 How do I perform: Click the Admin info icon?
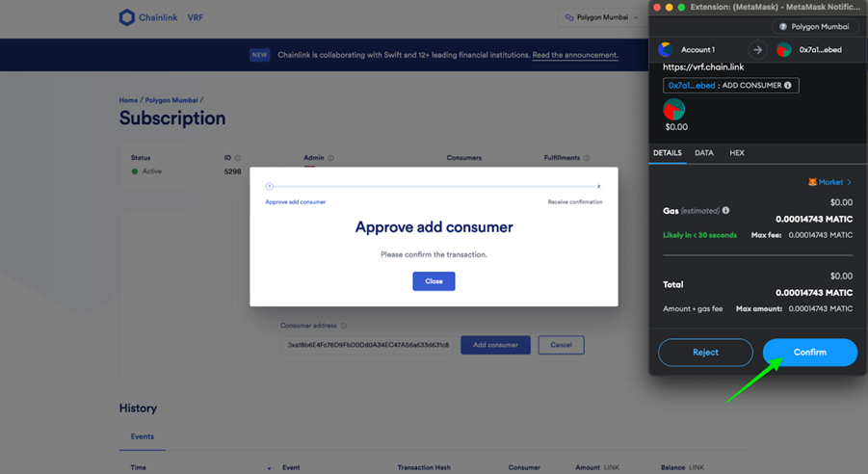pos(330,158)
